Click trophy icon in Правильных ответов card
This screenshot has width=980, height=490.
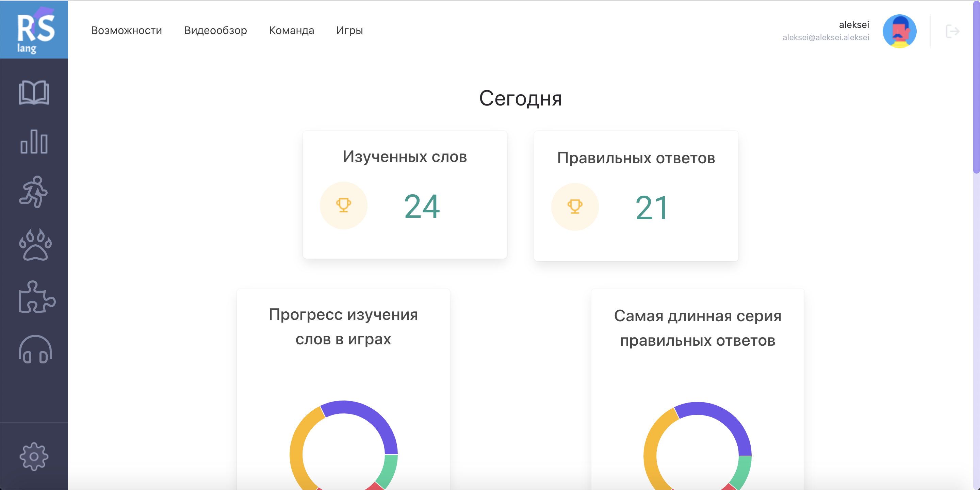point(575,207)
